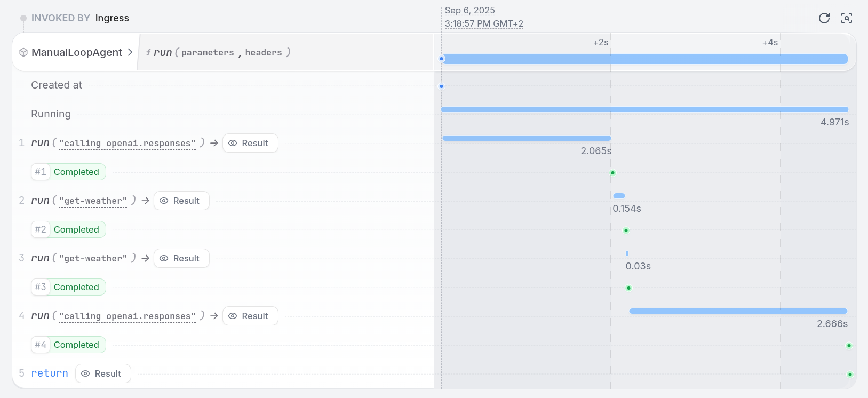Click step 3 "get-weather" name
868x398 pixels.
93,258
